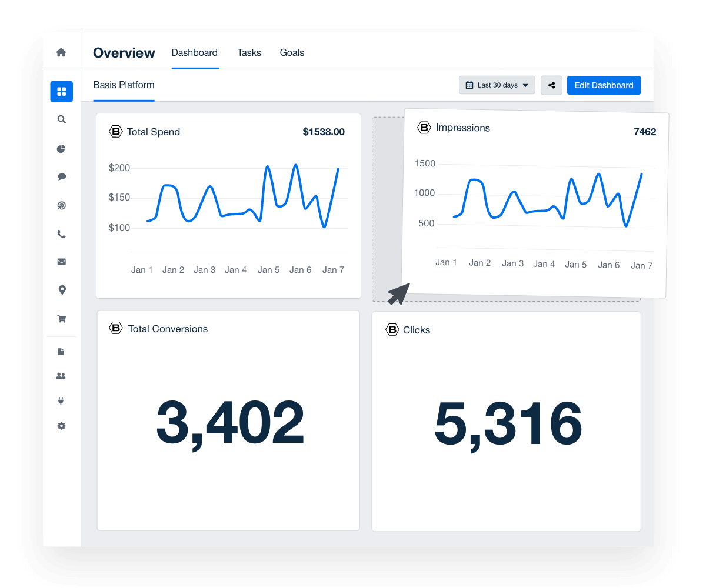Open the Basis Platform link

click(x=124, y=85)
